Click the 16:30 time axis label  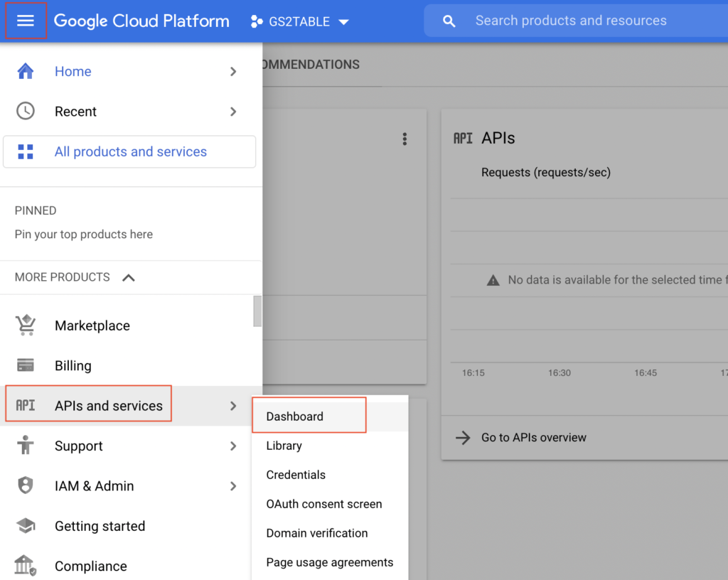point(559,372)
